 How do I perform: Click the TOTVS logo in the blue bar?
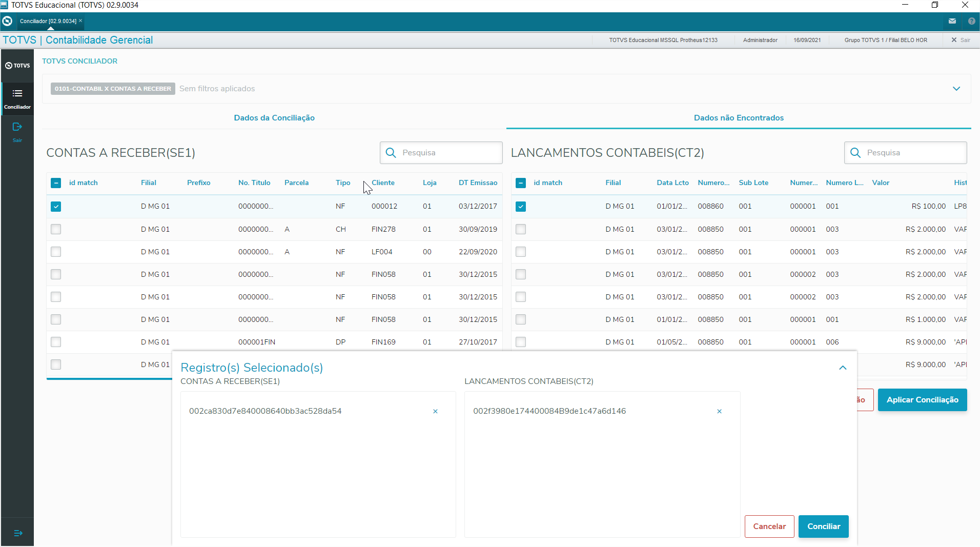tap(7, 21)
